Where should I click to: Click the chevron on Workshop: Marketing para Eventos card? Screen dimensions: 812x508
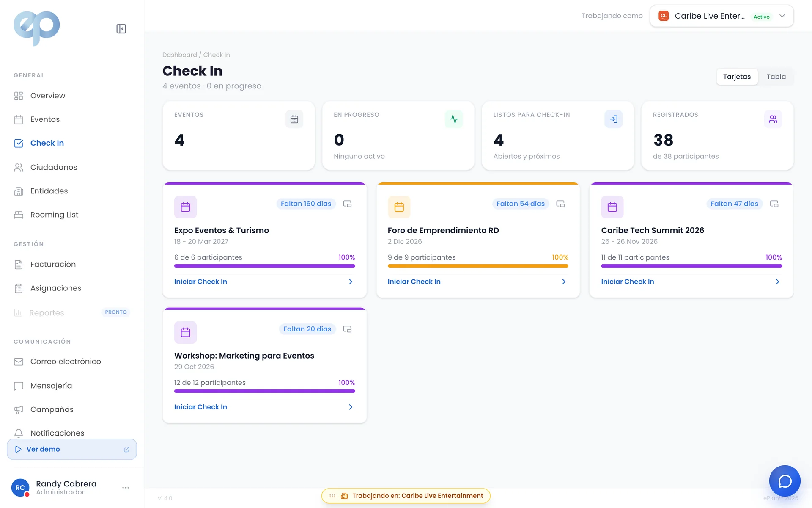[x=351, y=407]
